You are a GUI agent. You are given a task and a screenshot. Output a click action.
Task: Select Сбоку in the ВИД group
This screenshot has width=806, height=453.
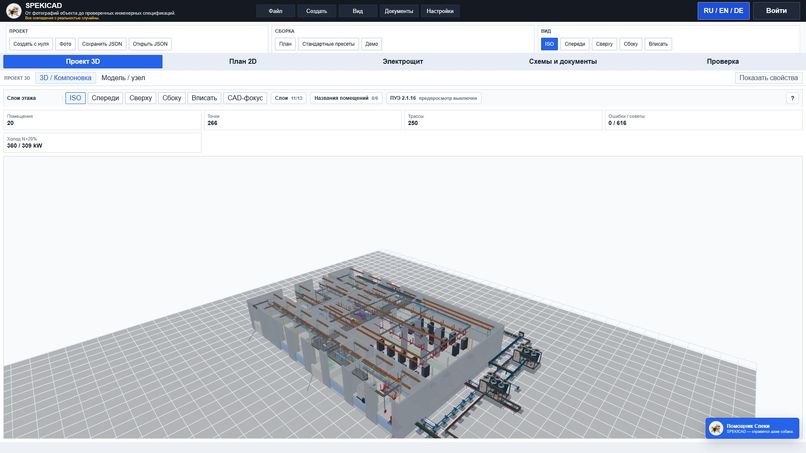631,44
